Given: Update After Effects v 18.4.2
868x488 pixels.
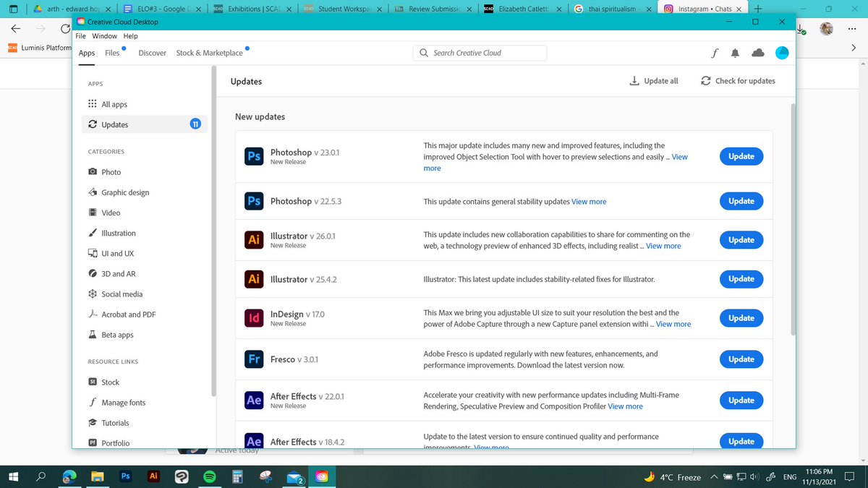Looking at the screenshot, I should coord(741,440).
